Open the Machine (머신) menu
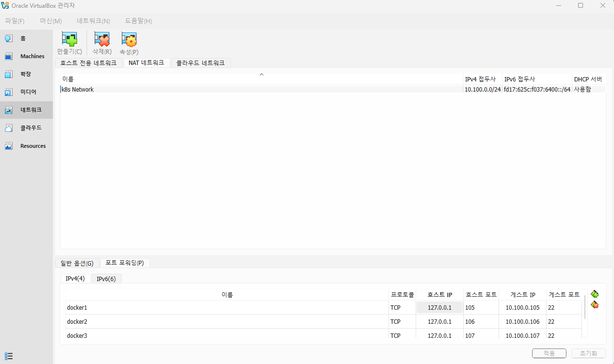The image size is (614, 364). coord(51,21)
